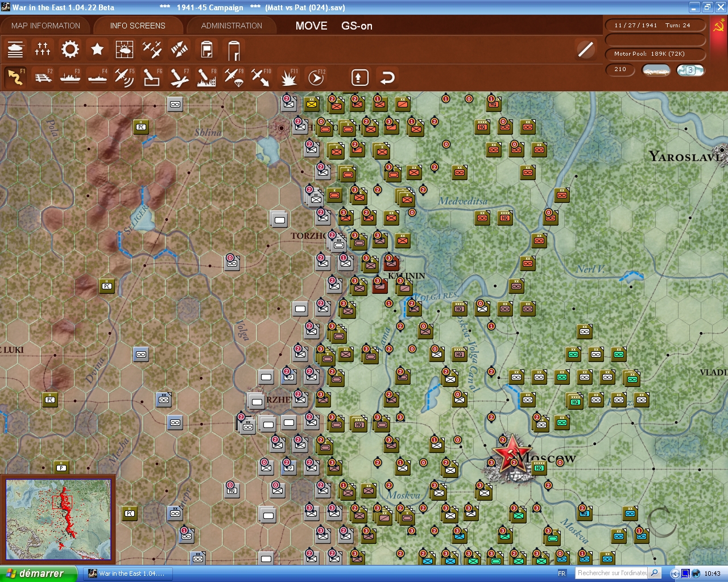Open the démarrer Start menu
Viewport: 728px width, 582px height.
pyautogui.click(x=39, y=573)
